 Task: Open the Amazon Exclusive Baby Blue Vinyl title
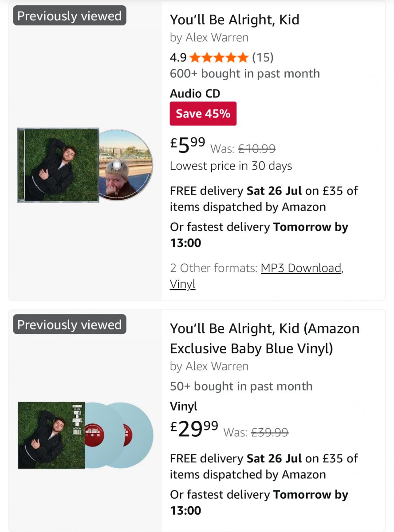tap(264, 338)
